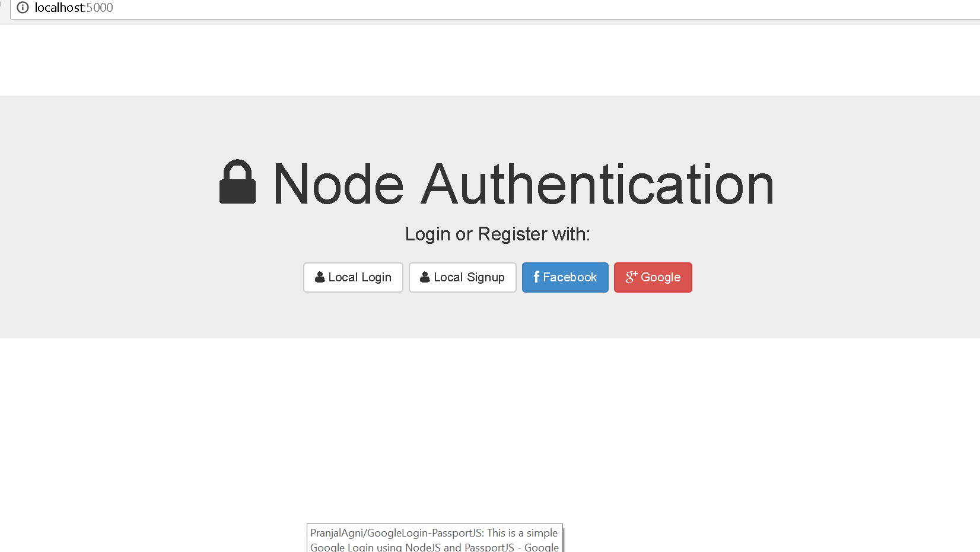Click the GoogleLogin-PassportJS status tooltip at bottom
This screenshot has width=980, height=552.
point(434,537)
